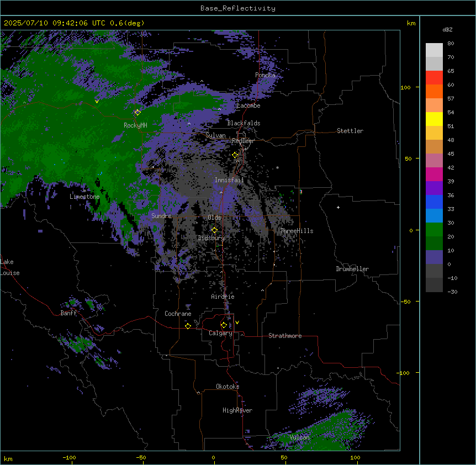Screen dimensions: 476x465
Task: Click the yellow diamond marker below Cochrane
Action: click(188, 326)
